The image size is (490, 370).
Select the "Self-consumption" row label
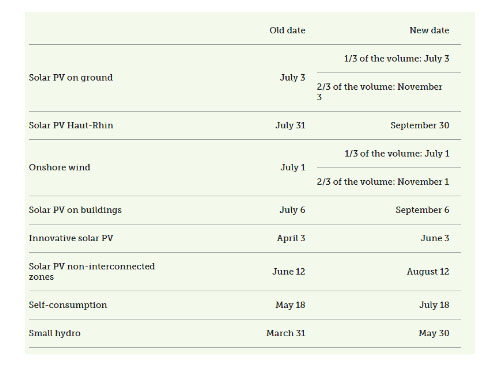68,305
